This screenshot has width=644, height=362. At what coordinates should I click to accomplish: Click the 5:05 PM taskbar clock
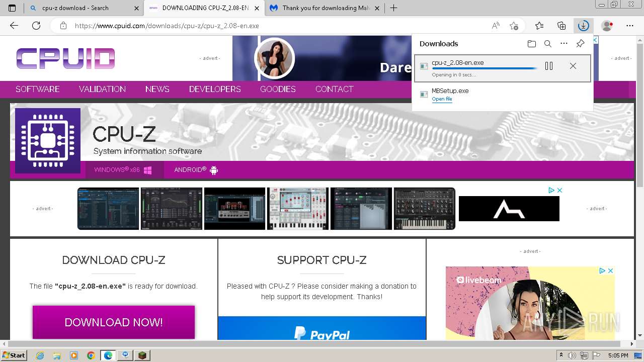618,355
